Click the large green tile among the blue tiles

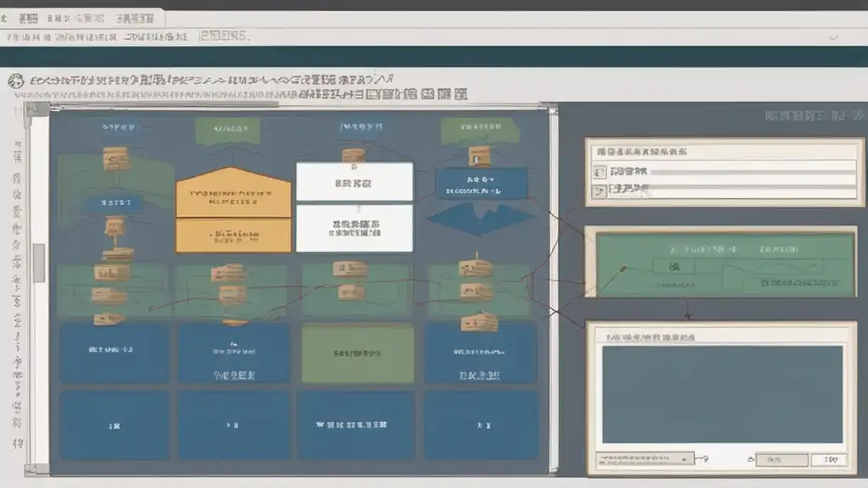pos(358,353)
